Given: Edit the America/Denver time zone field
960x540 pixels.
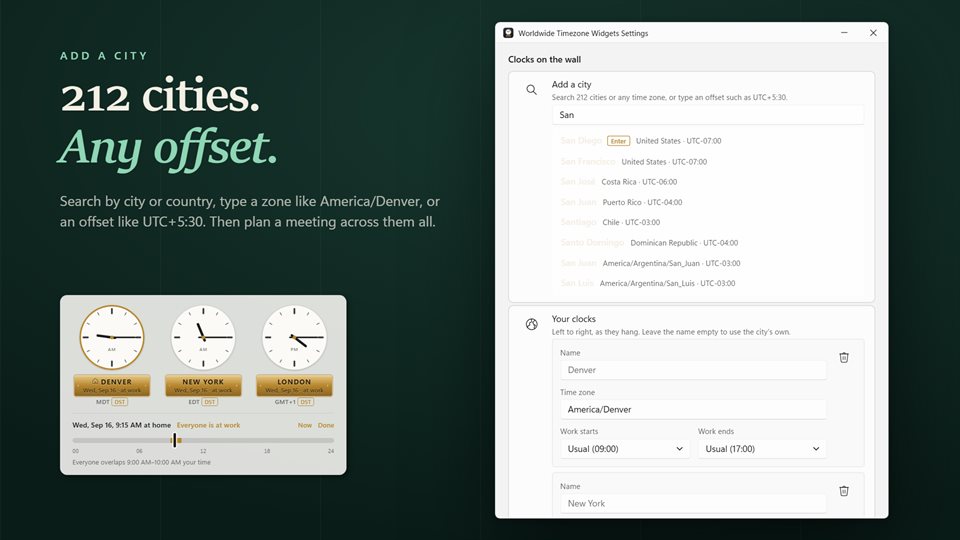Looking at the screenshot, I should [693, 410].
